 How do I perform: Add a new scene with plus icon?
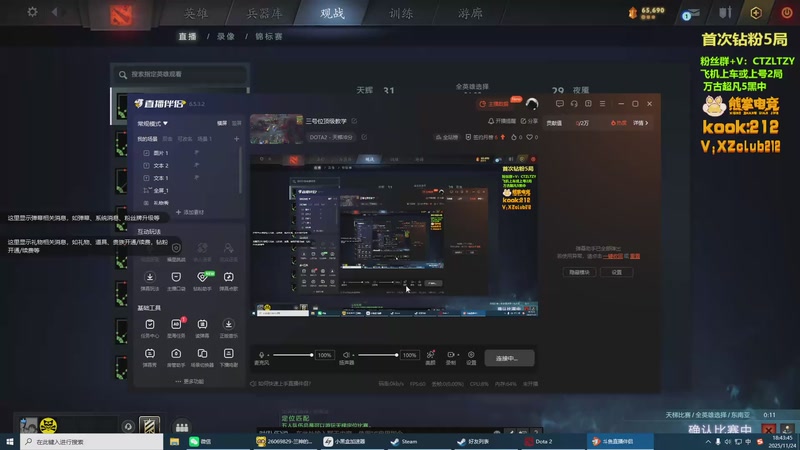click(x=236, y=139)
